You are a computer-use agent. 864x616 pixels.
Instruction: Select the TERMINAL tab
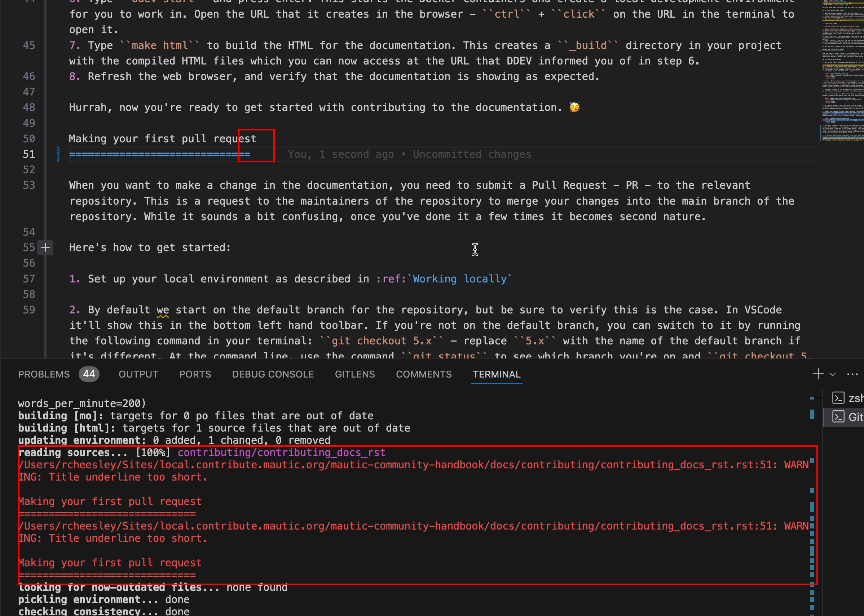tap(496, 374)
